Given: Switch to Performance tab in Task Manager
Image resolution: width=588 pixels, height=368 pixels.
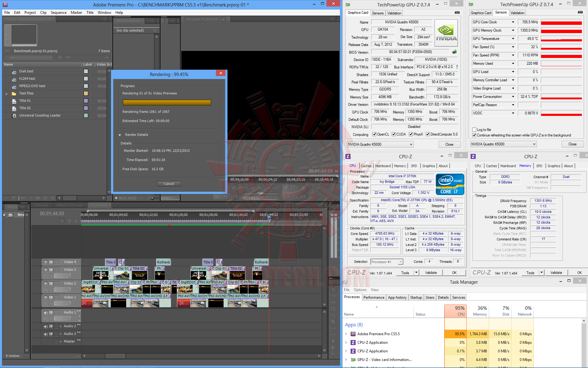Looking at the screenshot, I should 374,297.
